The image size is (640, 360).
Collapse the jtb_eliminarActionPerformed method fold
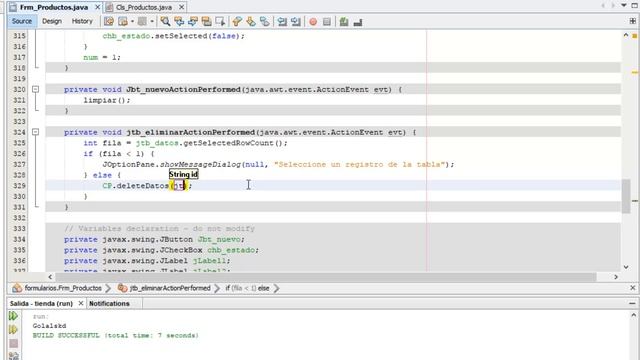[x=36, y=132]
